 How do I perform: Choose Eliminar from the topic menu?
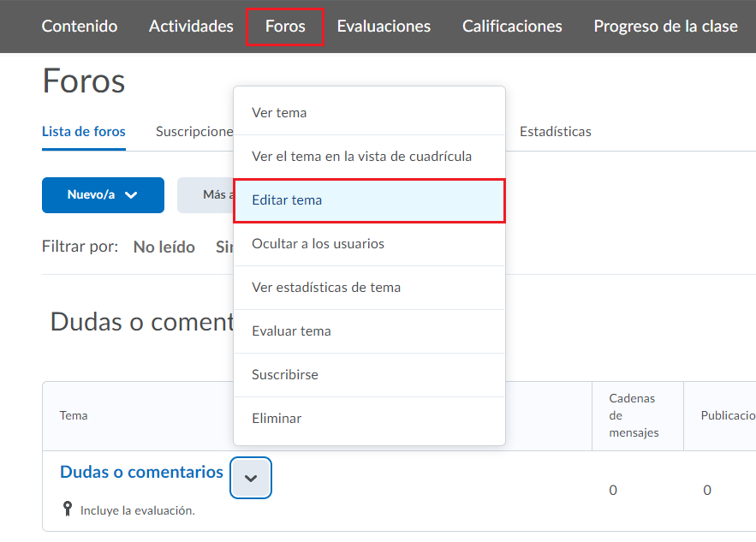coord(276,419)
